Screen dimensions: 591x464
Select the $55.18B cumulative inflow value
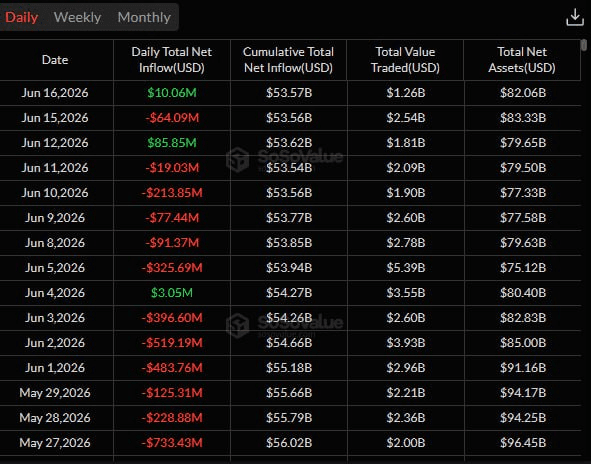289,368
